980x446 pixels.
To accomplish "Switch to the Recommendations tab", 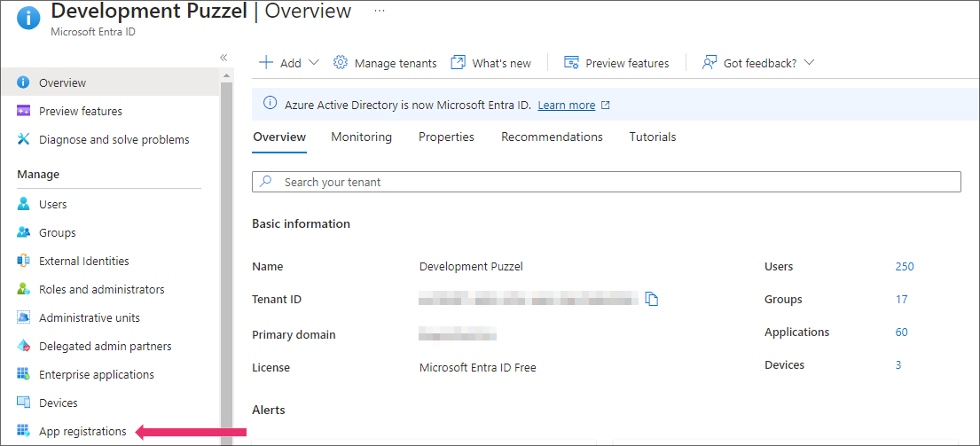I will (552, 137).
